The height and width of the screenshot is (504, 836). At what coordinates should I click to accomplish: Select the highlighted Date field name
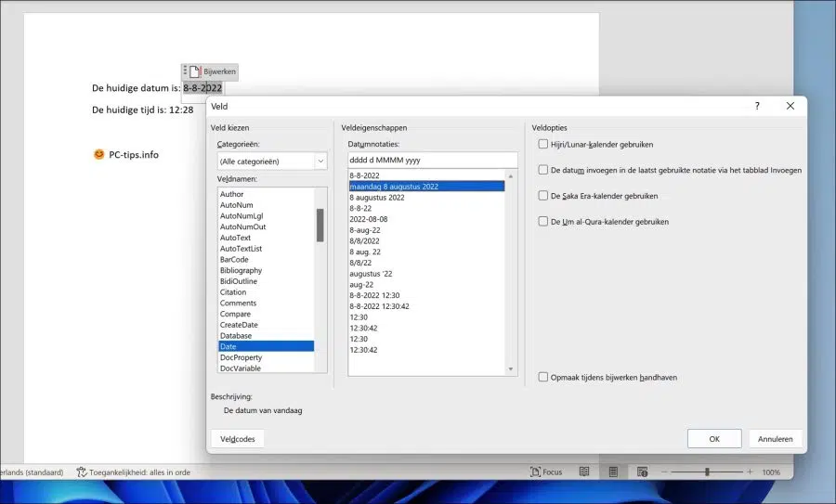pos(266,346)
